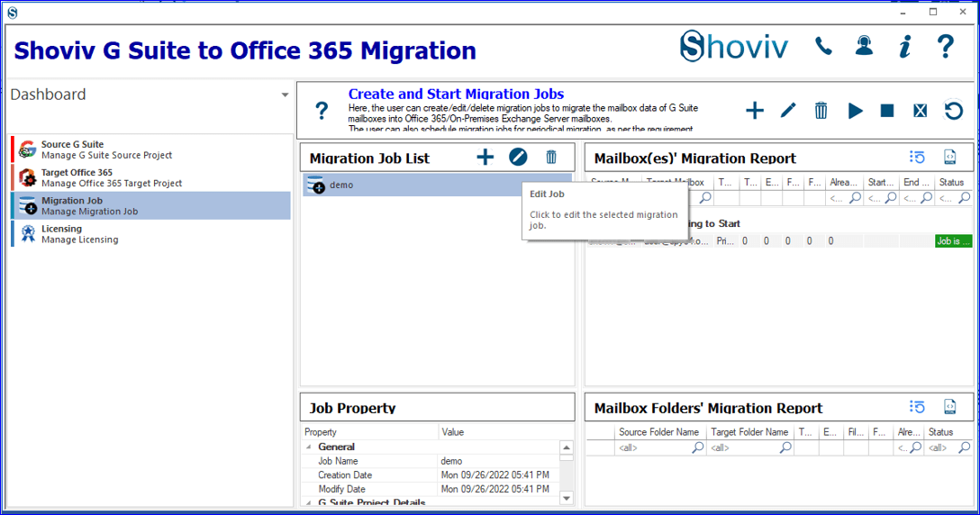Screen dimensions: 980x515
Task: Click the phone contact icon in header
Action: (824, 47)
